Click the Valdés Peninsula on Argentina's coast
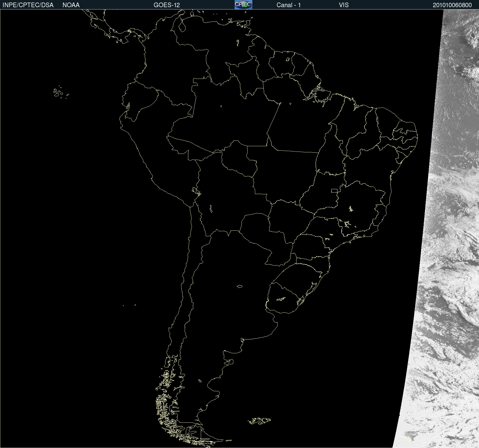479x448 pixels. tap(230, 361)
